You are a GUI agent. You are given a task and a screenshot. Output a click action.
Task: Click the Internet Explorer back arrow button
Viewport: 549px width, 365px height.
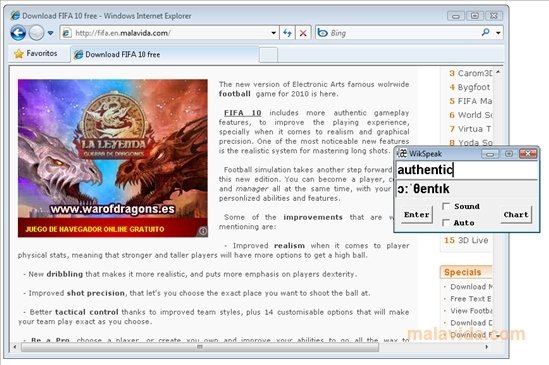18,33
